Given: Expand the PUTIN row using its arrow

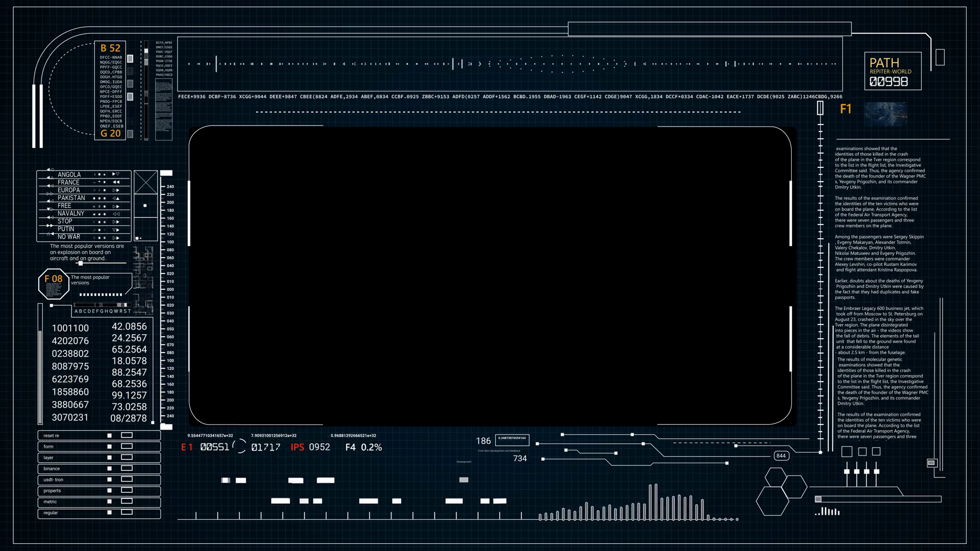Looking at the screenshot, I should 115,229.
